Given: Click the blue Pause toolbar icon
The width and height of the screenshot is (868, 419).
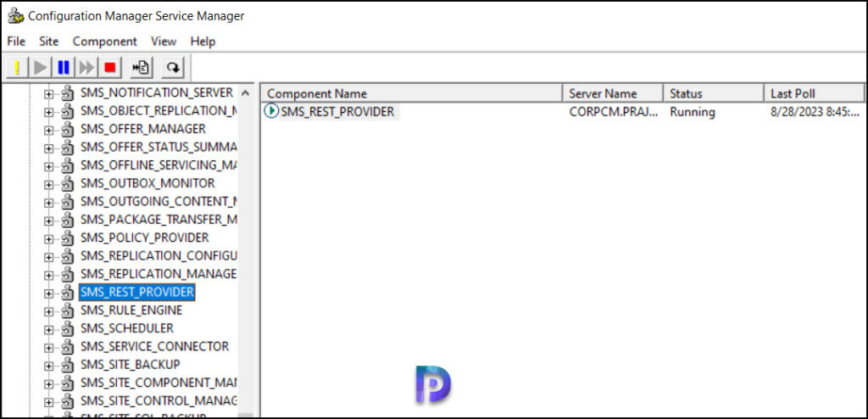Looking at the screenshot, I should [x=64, y=68].
